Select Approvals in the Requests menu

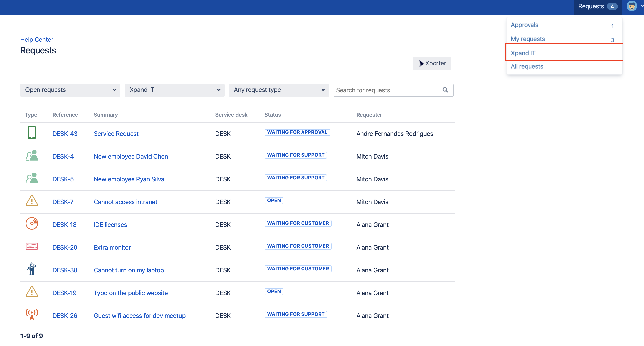[x=525, y=25]
